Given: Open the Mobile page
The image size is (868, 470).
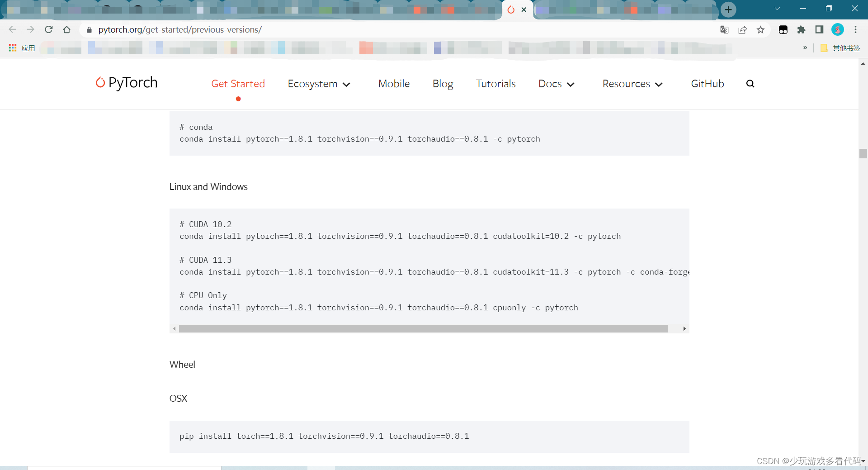Looking at the screenshot, I should point(394,84).
